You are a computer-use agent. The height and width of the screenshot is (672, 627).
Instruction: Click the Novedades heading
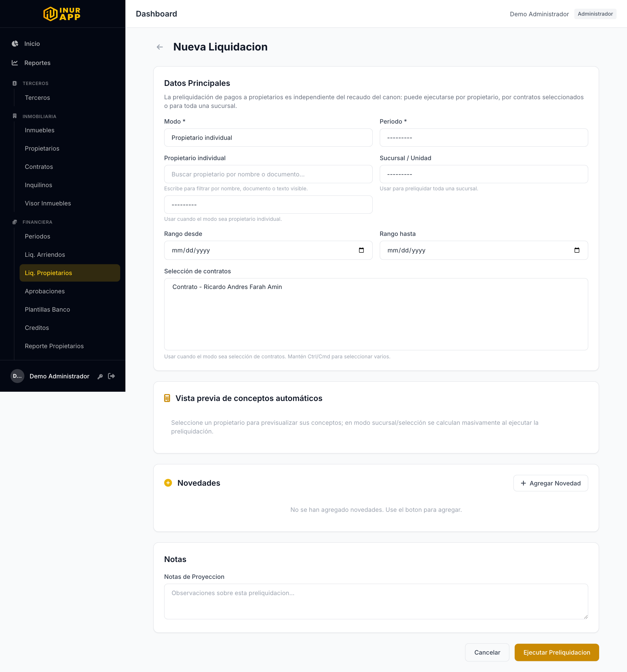point(199,483)
